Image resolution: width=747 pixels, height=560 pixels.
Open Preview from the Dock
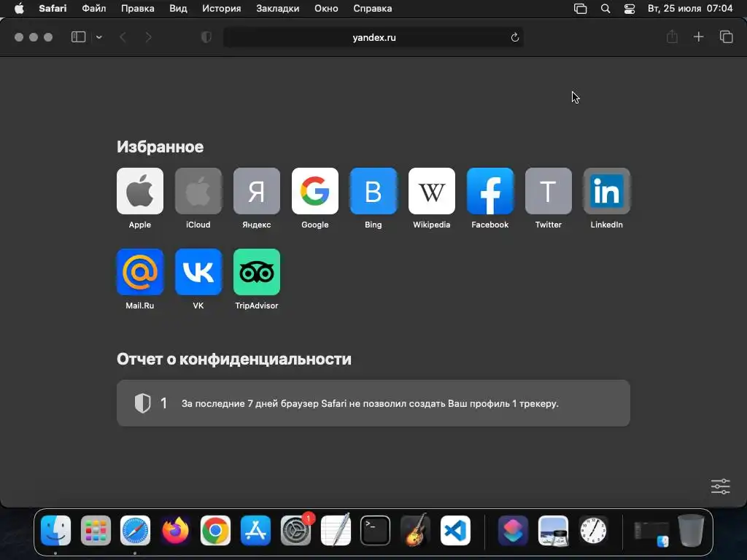tap(553, 530)
